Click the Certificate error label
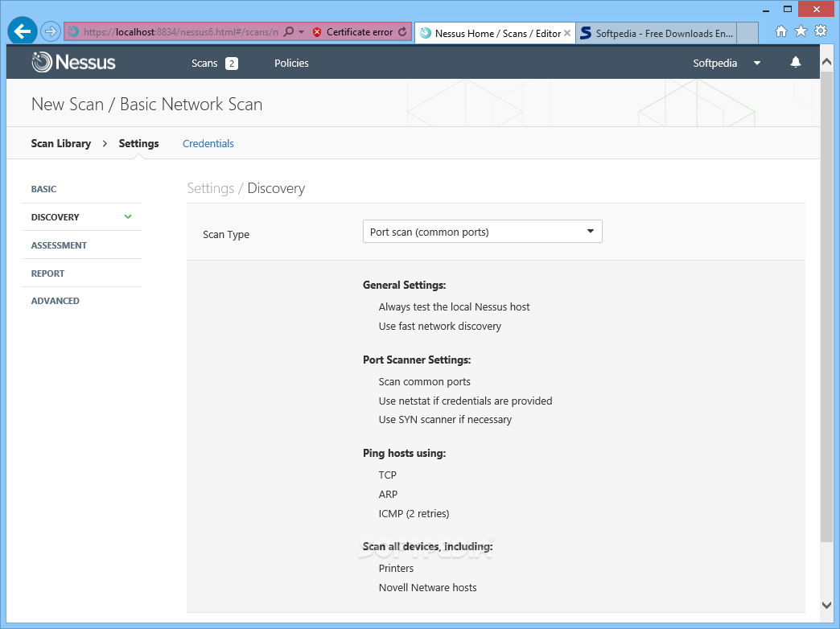This screenshot has height=629, width=840. [x=360, y=32]
